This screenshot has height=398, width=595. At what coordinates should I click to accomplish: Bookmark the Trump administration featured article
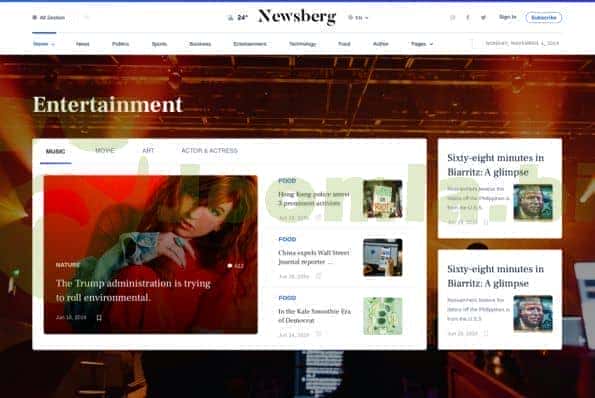click(x=99, y=318)
